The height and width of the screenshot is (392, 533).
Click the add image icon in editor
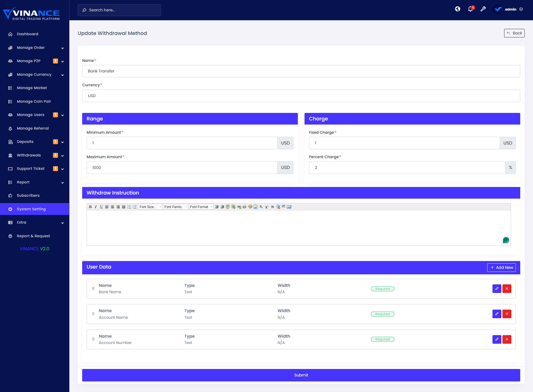pos(228,207)
